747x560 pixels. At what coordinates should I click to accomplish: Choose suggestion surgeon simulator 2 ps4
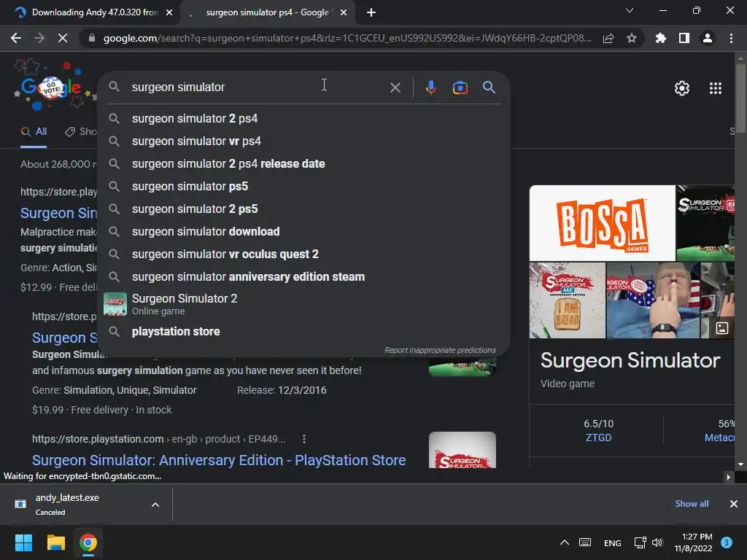[x=304, y=119]
